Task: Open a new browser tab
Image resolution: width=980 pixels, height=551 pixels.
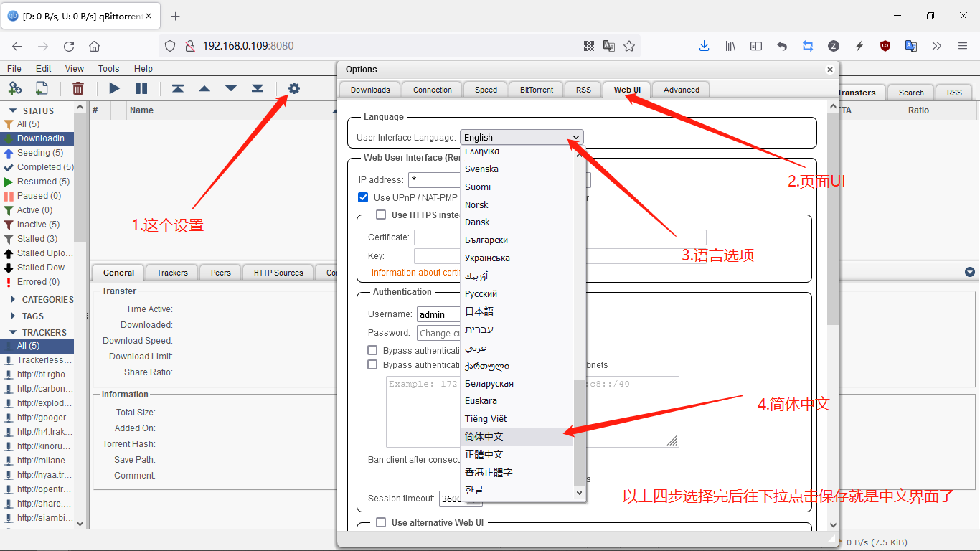Action: (x=175, y=16)
